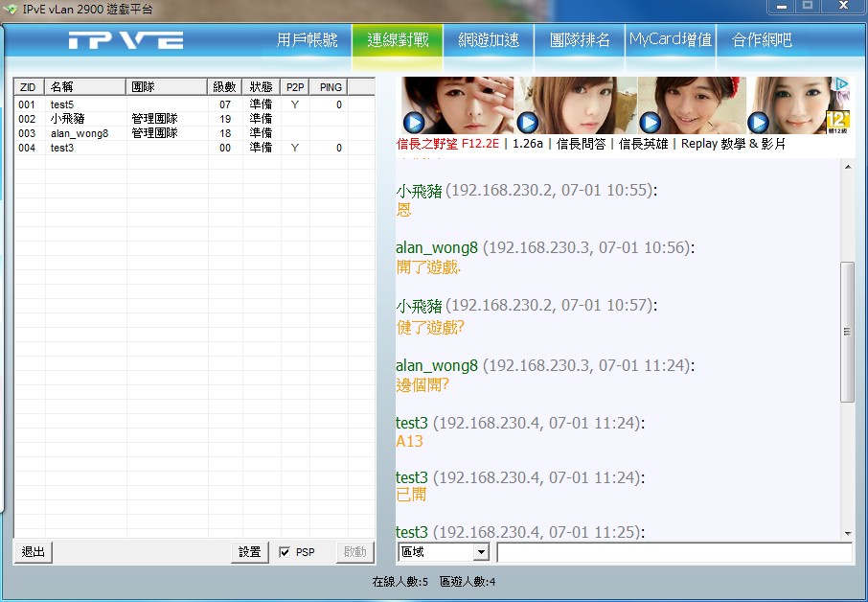The image size is (868, 602).
Task: Select player row test5
Action: click(194, 104)
